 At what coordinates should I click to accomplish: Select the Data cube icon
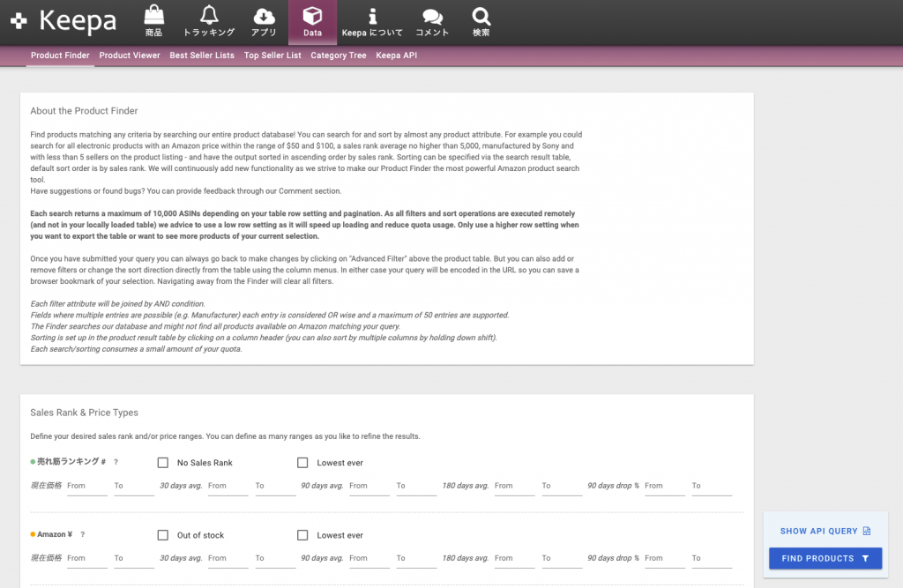click(x=312, y=17)
